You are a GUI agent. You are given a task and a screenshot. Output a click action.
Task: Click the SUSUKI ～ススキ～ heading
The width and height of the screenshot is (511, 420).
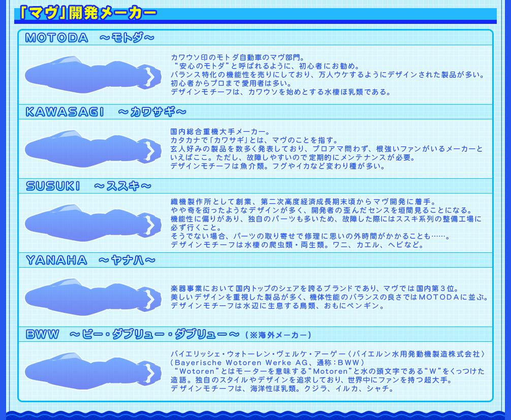pos(89,186)
